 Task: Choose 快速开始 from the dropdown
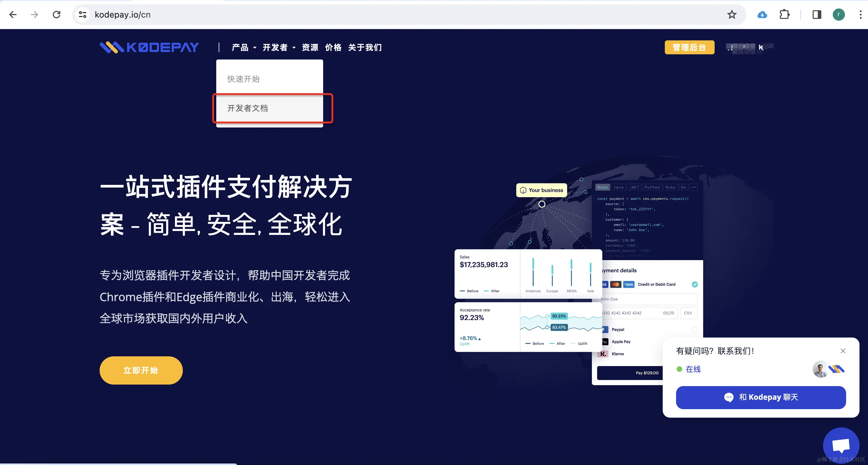point(244,79)
